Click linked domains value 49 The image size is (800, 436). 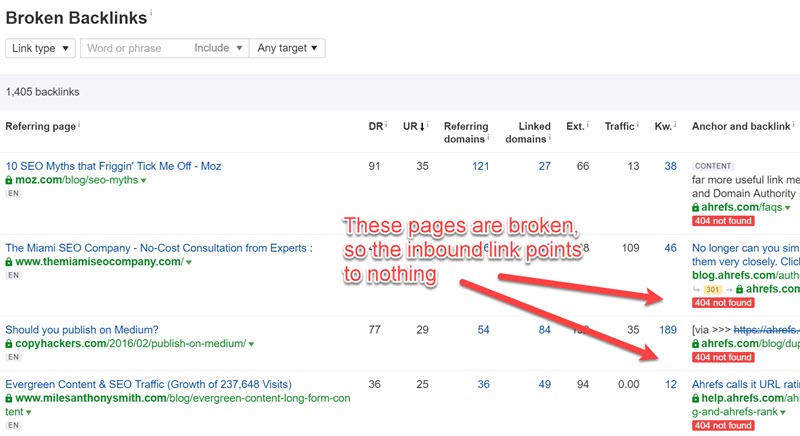coord(545,384)
